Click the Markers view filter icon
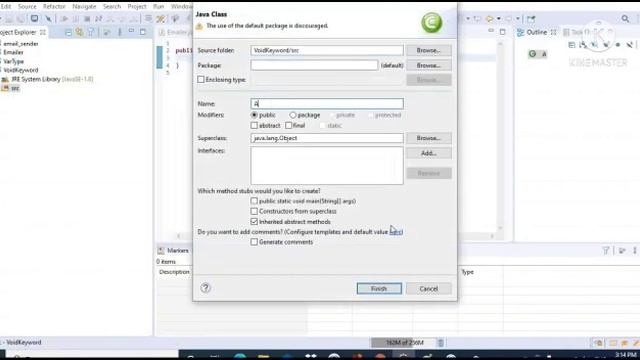Image resolution: width=640 pixels, height=360 pixels. (x=606, y=250)
